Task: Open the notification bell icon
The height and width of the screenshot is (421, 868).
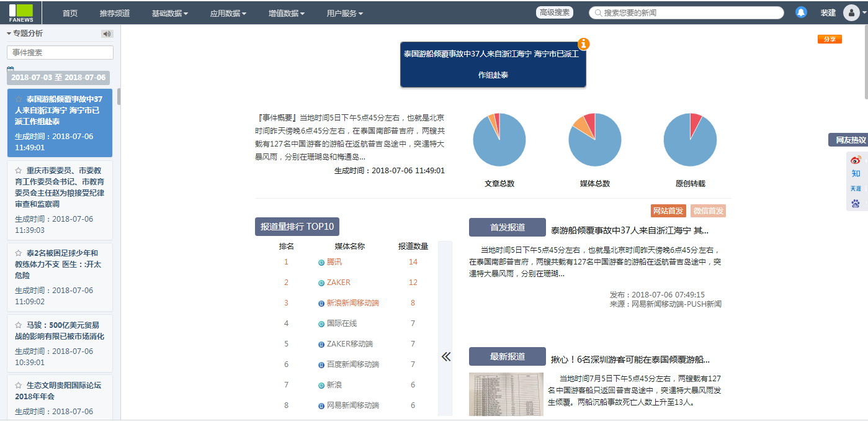Action: pos(801,12)
